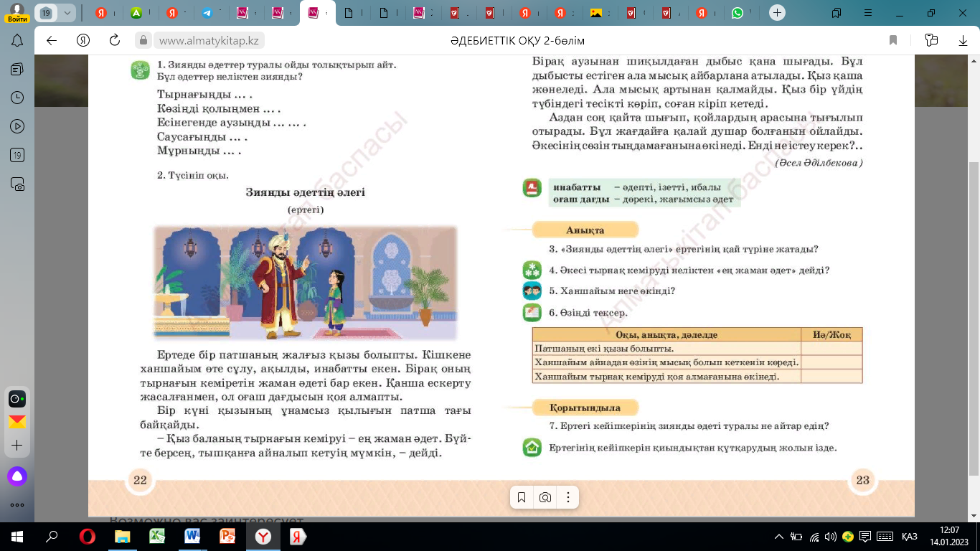
Task: Click the blue pair icon beside question 5
Action: (x=532, y=291)
